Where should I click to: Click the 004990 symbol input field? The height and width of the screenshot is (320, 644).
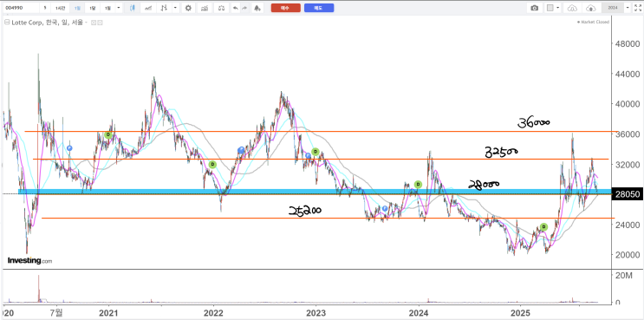21,8
